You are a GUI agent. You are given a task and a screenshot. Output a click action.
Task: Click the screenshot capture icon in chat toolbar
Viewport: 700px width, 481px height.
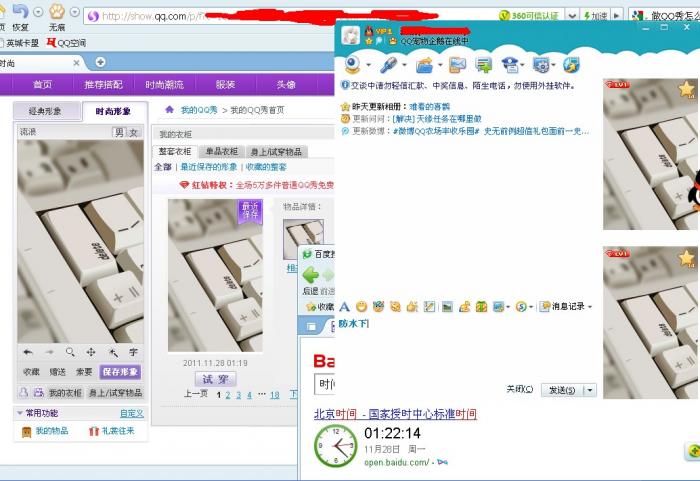point(498,307)
